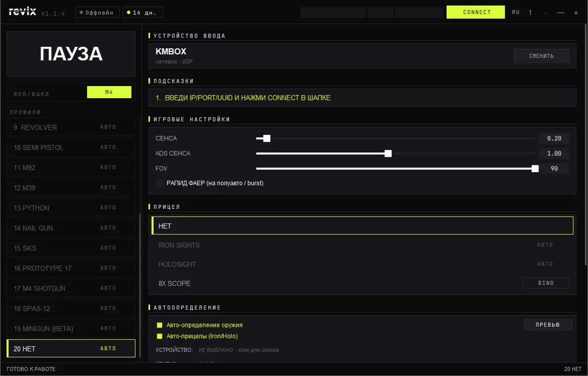Click the 14 дн. subscription badge
Screen dimensions: 588x376
(142, 13)
